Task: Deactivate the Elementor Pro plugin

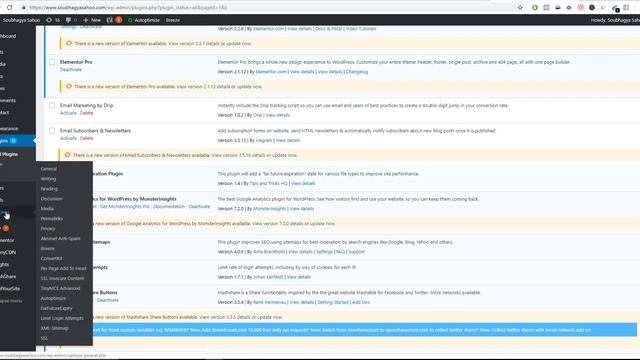Action: tap(71, 70)
